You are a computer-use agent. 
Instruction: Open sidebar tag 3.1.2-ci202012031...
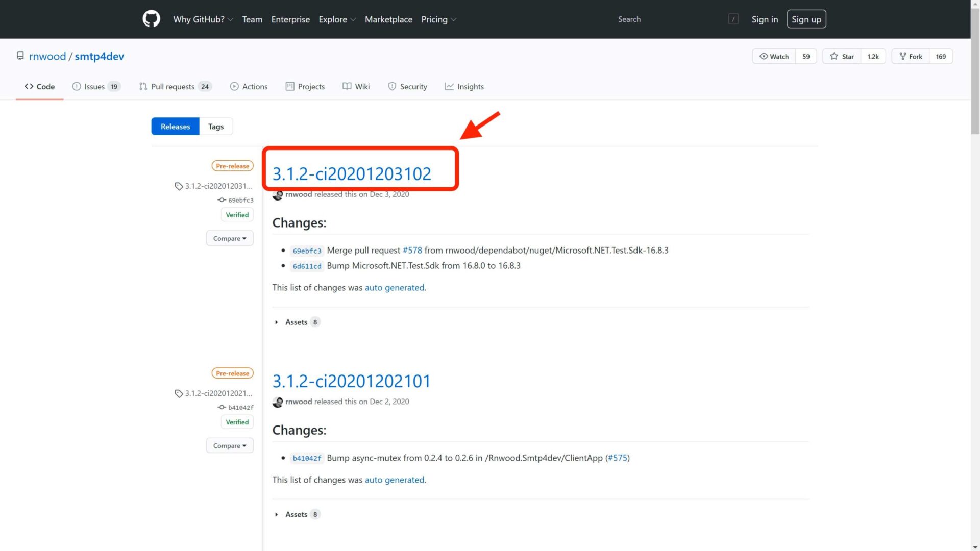click(218, 186)
